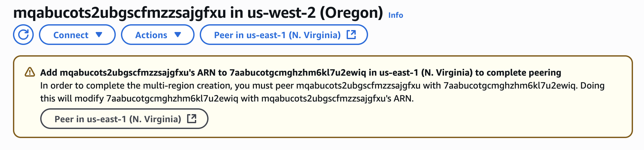Click the mqabucots2ubgscfmzzsajgfxu cluster name in the page title
Image resolution: width=644 pixels, height=150 pixels.
tap(120, 13)
